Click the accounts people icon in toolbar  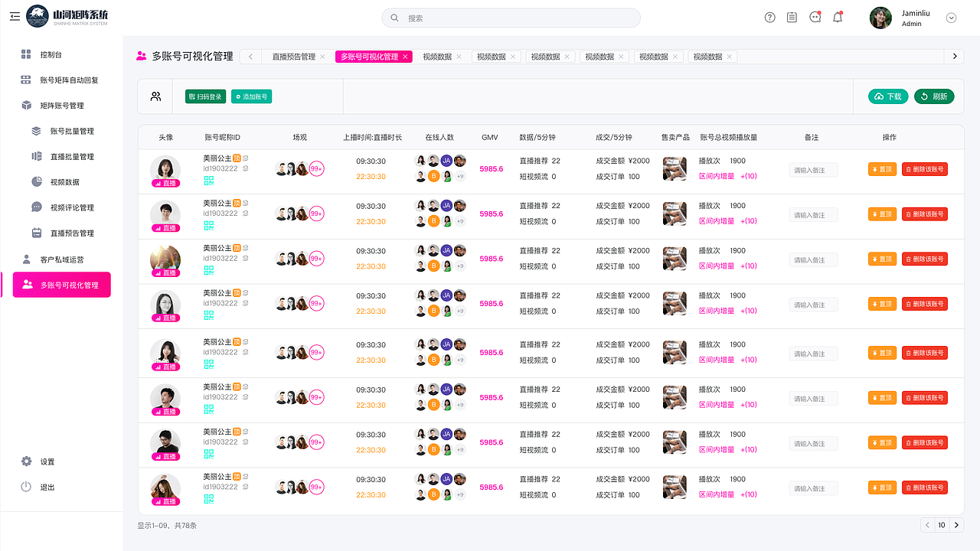click(x=155, y=96)
